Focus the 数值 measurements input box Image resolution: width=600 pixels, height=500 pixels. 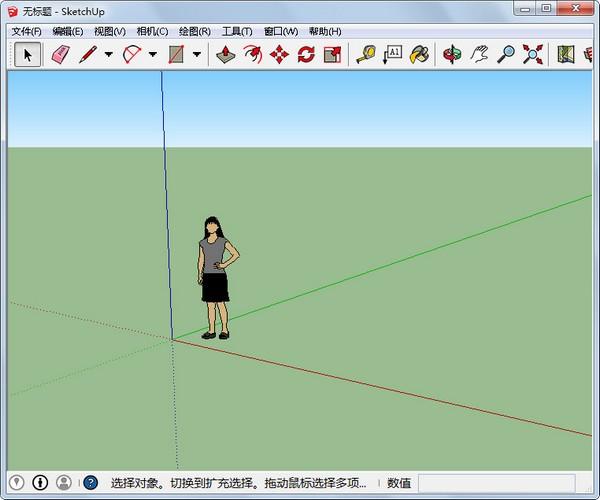[x=497, y=483]
